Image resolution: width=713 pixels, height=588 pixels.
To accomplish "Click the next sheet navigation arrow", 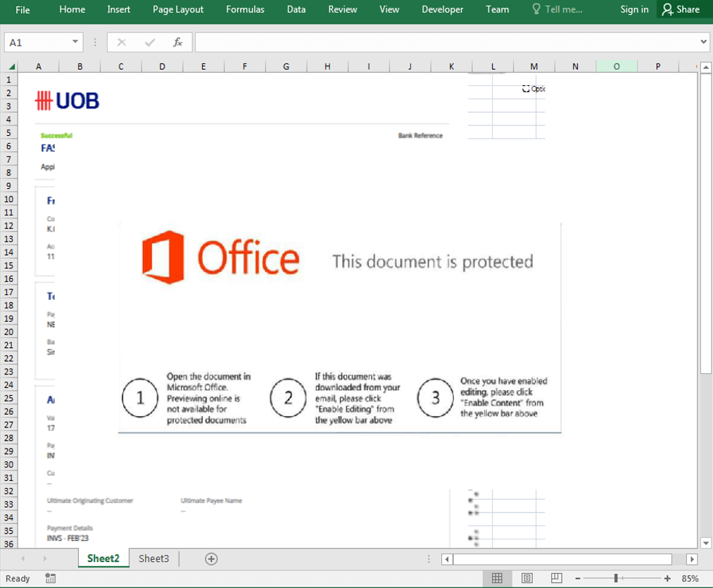I will 44,558.
